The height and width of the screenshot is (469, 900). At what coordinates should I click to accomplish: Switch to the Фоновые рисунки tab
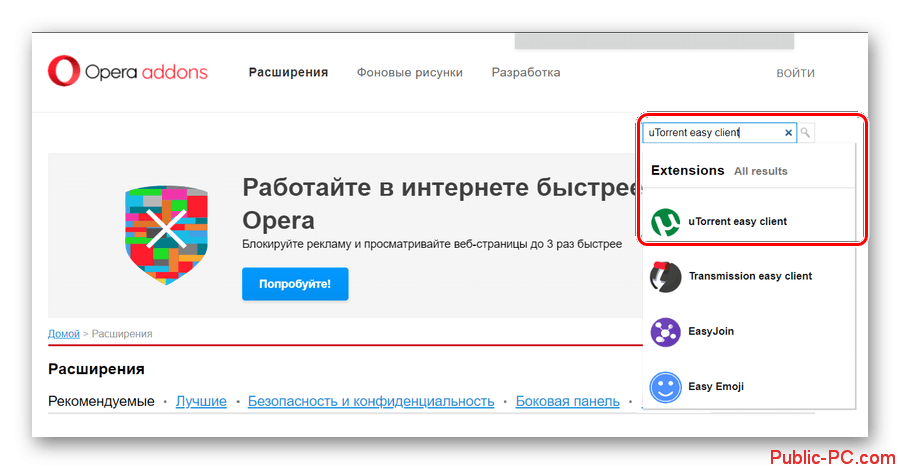click(409, 73)
